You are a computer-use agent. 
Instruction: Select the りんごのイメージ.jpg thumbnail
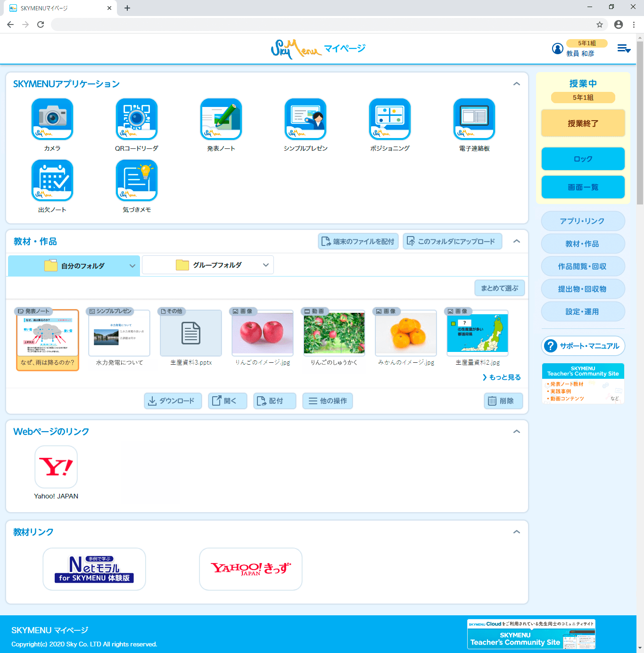262,333
